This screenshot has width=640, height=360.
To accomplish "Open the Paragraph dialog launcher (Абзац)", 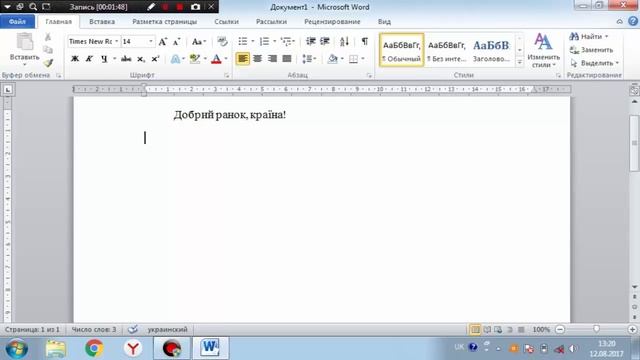I will pyautogui.click(x=369, y=76).
